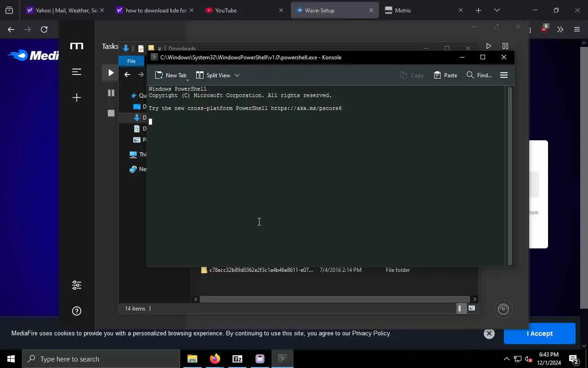Click the Motrix logo in sidebar
Viewport: 588px width, 368px height.
point(77,46)
